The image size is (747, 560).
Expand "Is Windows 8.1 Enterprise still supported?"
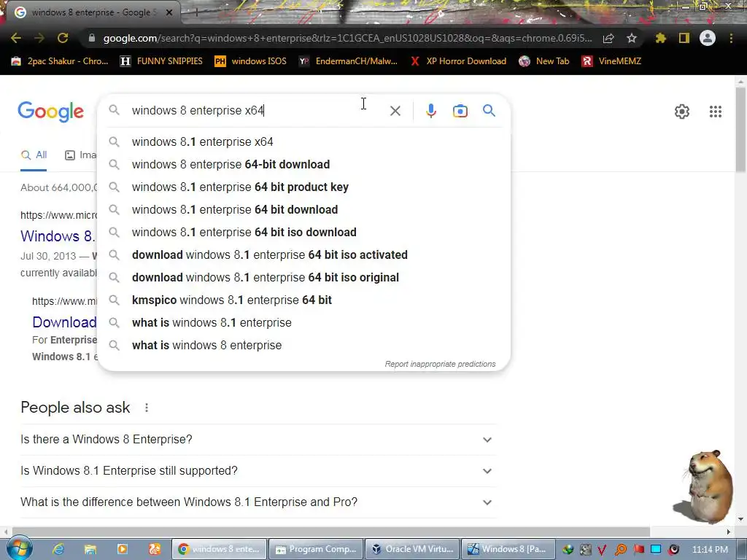point(258,471)
